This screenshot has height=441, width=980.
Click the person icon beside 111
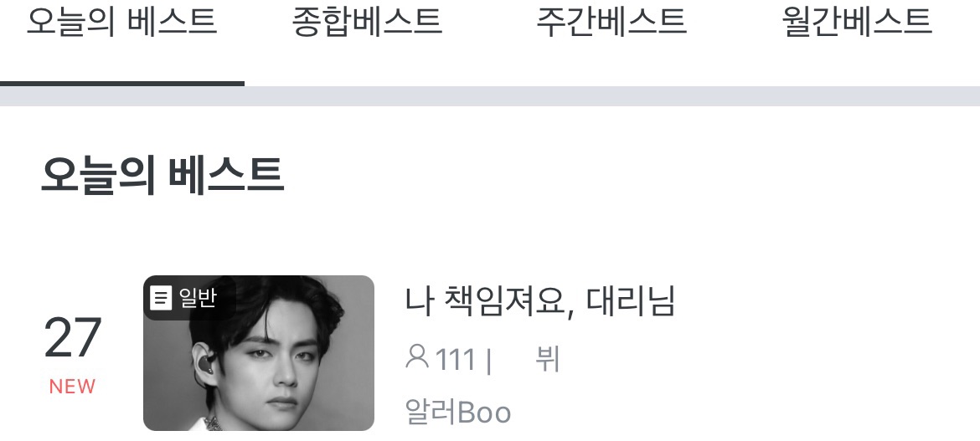tap(417, 357)
